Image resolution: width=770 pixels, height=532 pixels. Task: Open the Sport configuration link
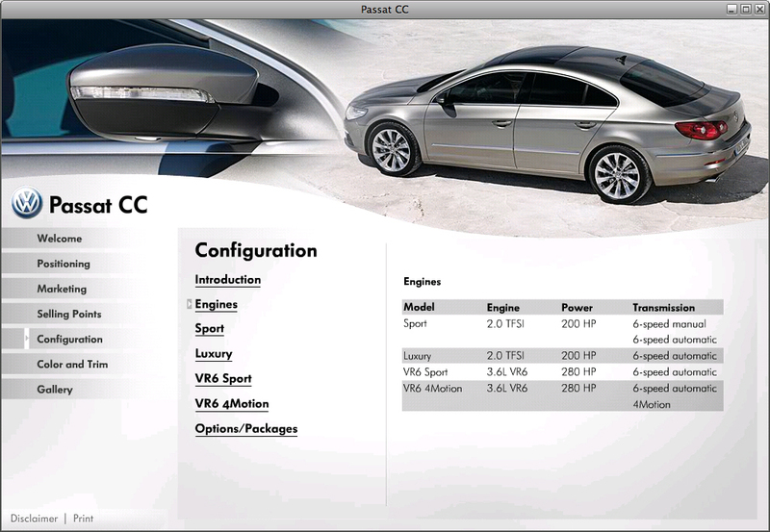click(210, 329)
